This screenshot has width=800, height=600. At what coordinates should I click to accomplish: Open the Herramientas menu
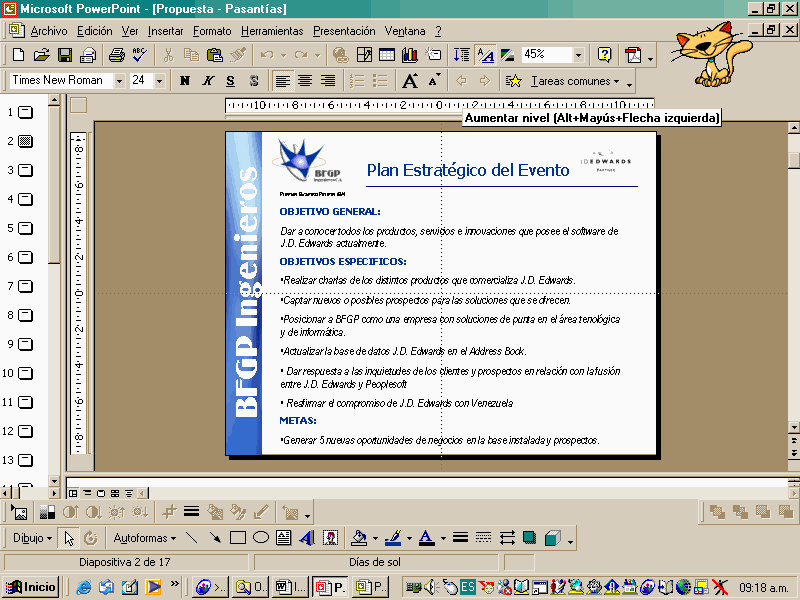coord(272,31)
